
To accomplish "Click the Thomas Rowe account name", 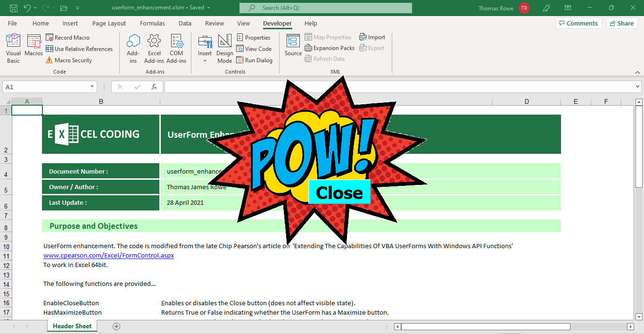I will 496,8.
